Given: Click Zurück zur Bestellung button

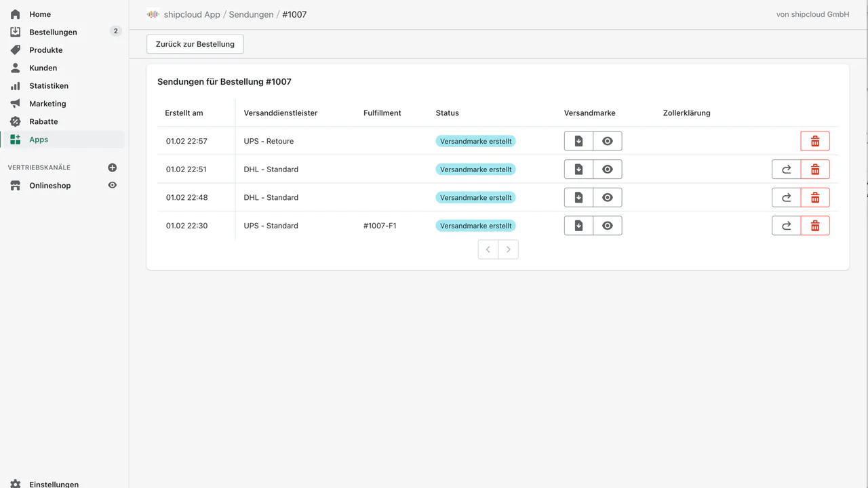Looking at the screenshot, I should click(x=195, y=44).
